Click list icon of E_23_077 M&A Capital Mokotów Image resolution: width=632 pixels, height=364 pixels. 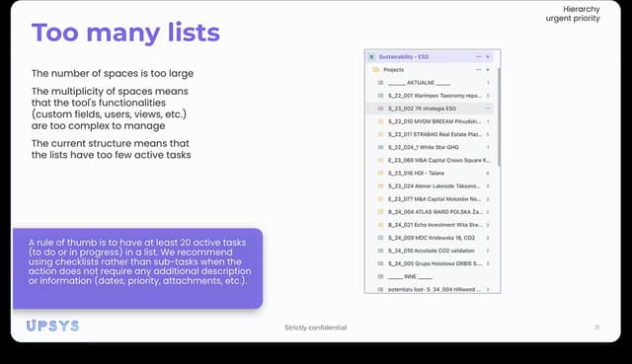coord(380,199)
